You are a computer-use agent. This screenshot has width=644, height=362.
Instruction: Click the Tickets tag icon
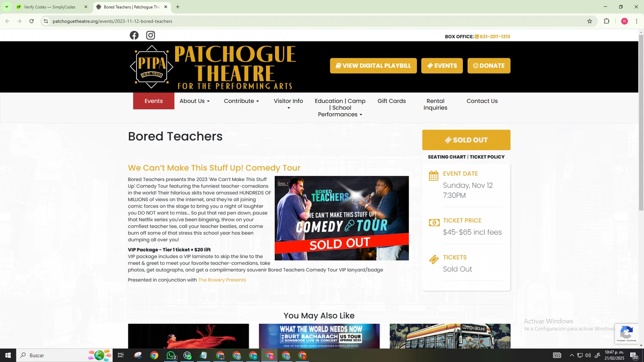[434, 259]
